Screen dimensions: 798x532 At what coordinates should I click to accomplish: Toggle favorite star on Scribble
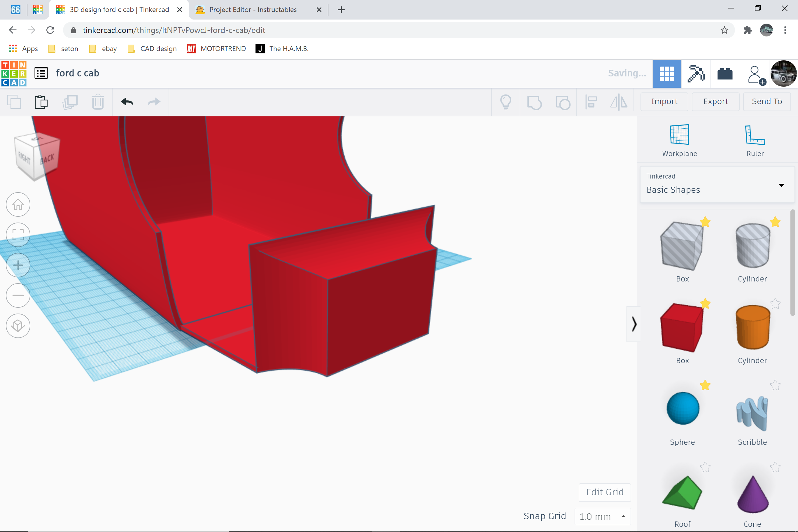775,385
